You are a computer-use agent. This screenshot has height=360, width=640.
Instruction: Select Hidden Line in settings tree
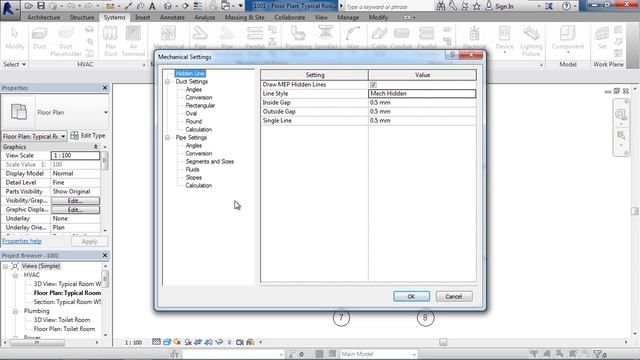point(190,73)
